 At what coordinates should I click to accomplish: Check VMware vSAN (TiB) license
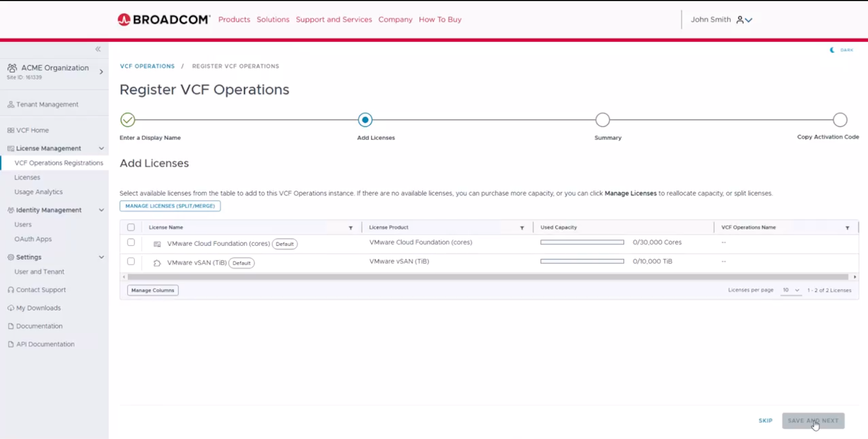(x=131, y=262)
